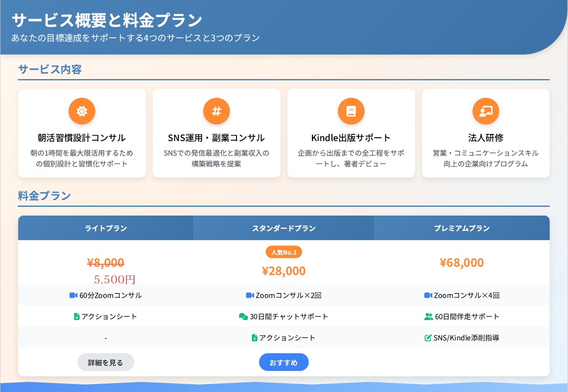This screenshot has width=568, height=392.
Task: Click video camera icon beside Zoomコンサル×2回
Action: 250,295
